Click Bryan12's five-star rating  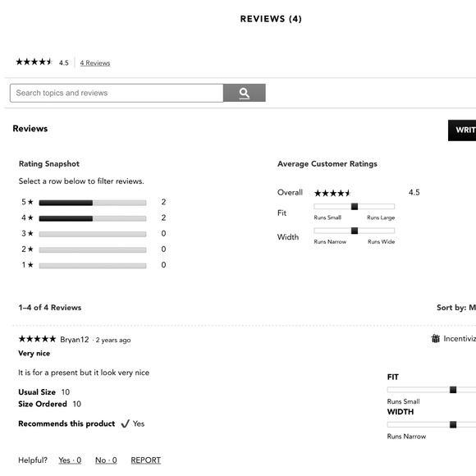37,339
